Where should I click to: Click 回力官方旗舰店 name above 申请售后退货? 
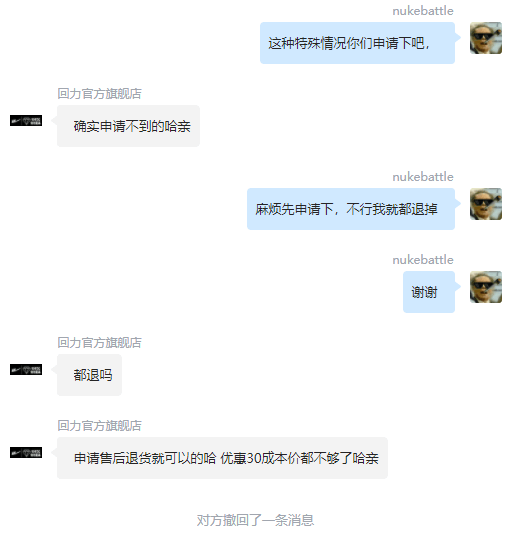click(x=99, y=426)
